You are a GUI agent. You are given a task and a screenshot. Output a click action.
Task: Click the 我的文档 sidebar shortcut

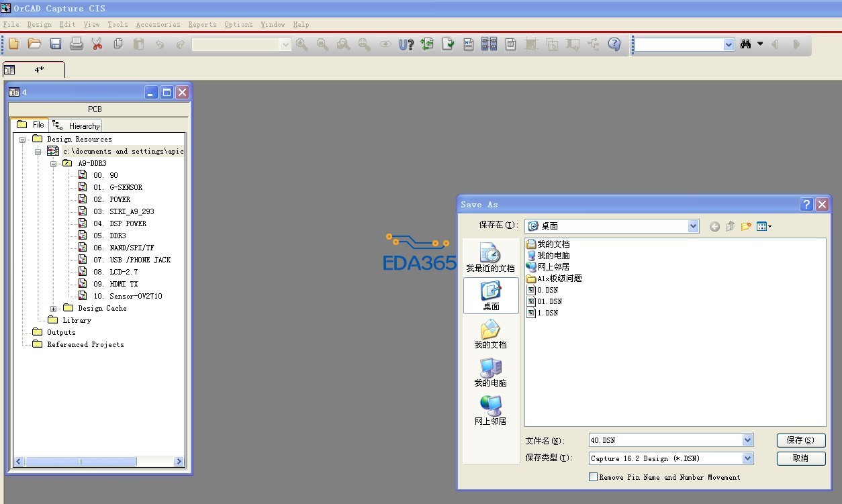(491, 334)
